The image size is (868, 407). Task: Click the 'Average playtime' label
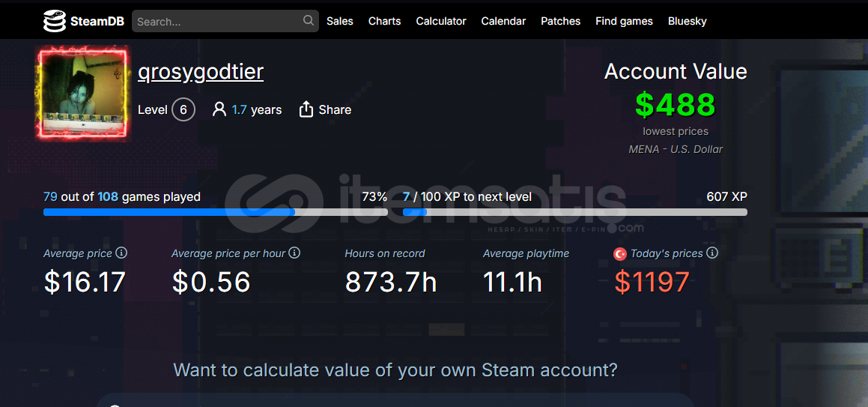pyautogui.click(x=526, y=253)
